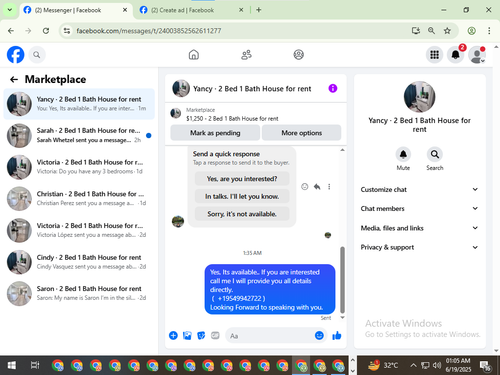Send quick response 'Yes, are you interested?'
This screenshot has height=375, width=500.
[242, 179]
